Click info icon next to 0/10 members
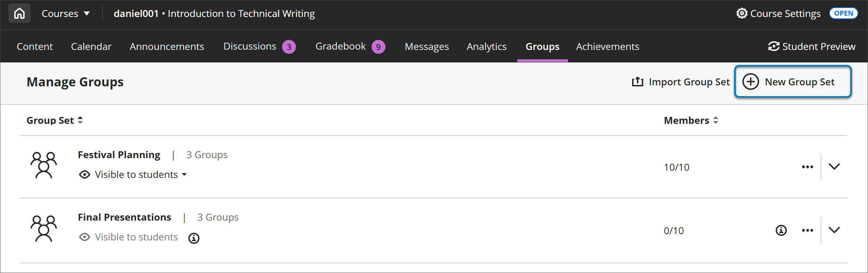Screen dimensions: 868x273 point(781,230)
